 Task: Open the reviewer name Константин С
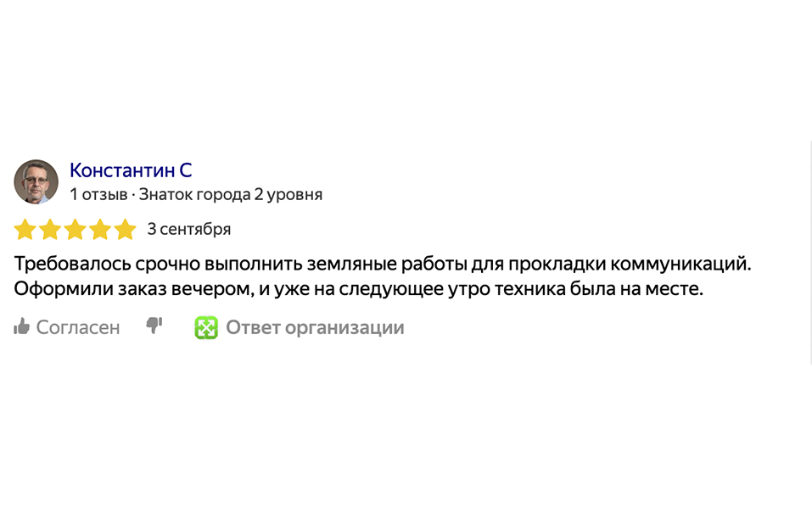[131, 170]
